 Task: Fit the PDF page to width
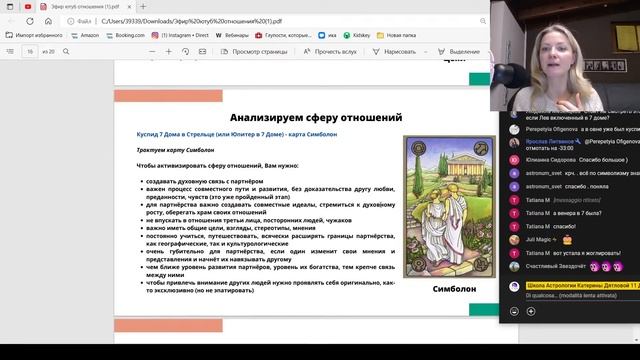[x=202, y=51]
